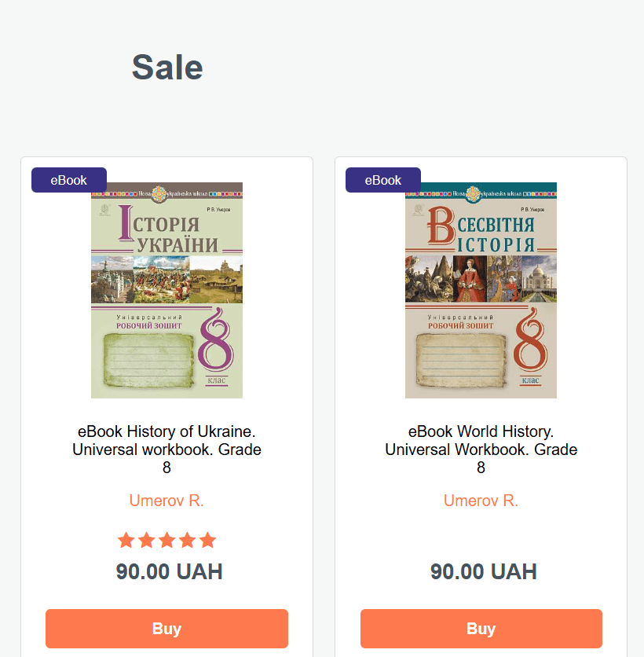This screenshot has width=644, height=657.
Task: Open the eBook World History title link
Action: click(481, 450)
